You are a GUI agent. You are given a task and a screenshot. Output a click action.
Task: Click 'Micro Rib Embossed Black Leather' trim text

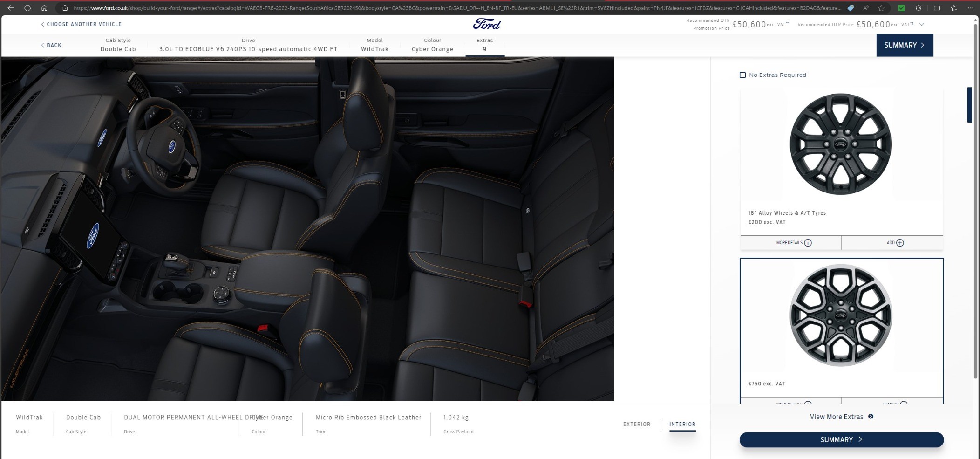tap(368, 418)
